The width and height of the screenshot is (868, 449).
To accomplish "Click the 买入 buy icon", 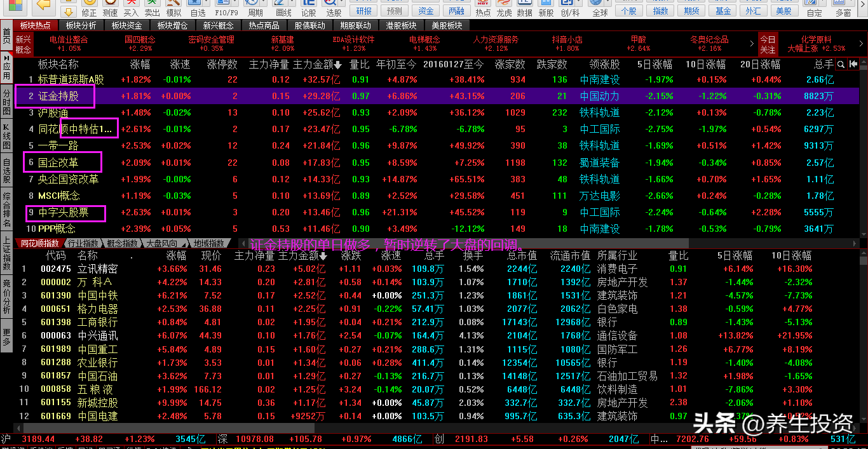I will pos(131,8).
